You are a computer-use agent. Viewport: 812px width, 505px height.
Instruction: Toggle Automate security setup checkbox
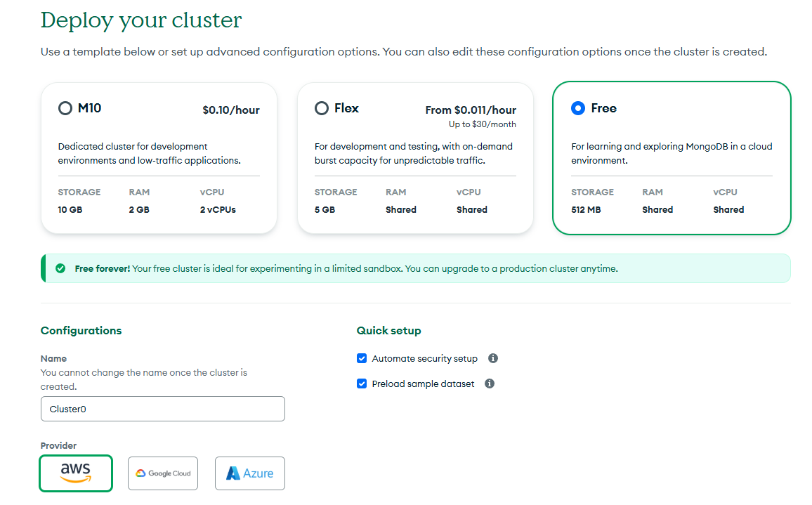click(362, 358)
